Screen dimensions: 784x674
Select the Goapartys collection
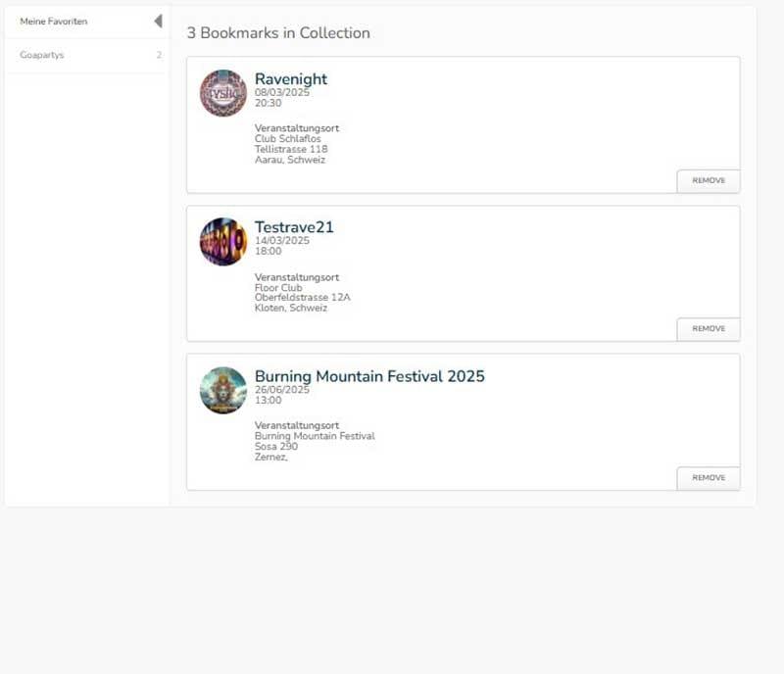(x=42, y=55)
